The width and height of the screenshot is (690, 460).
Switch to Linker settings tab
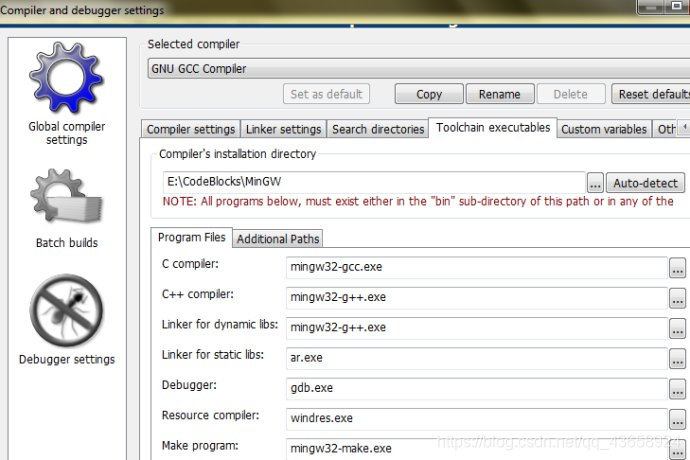tap(283, 129)
